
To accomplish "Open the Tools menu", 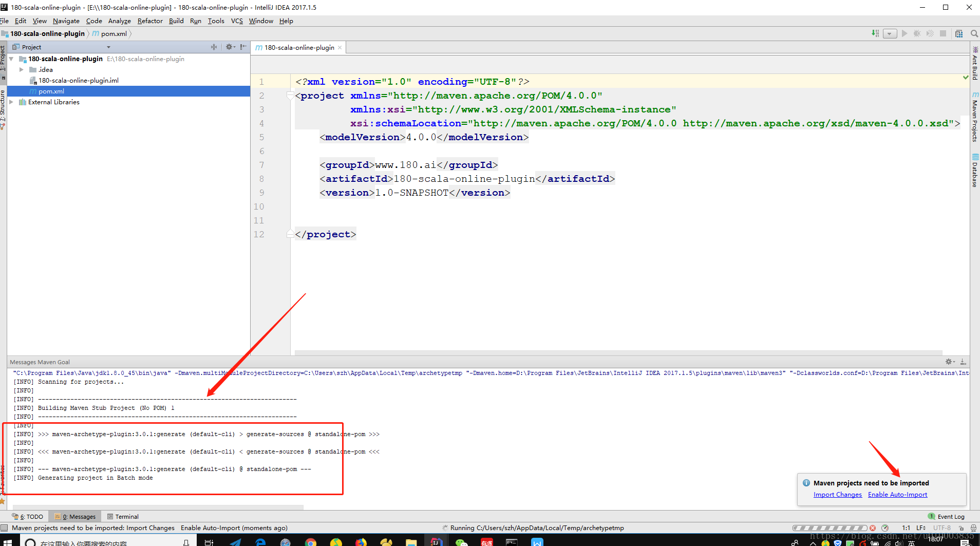I will click(216, 21).
